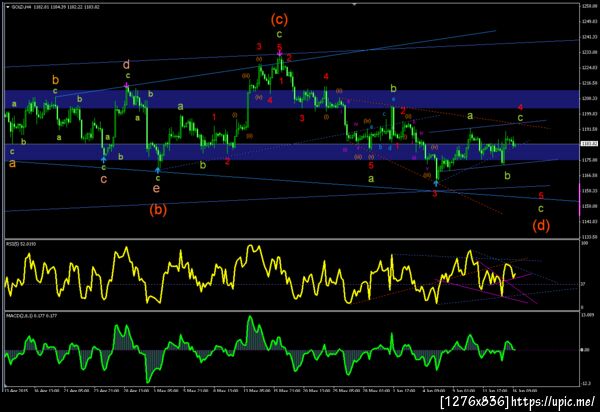The width and height of the screenshot is (600, 412).
Task: Select the large orange 'a' label at left
Action: [13, 164]
